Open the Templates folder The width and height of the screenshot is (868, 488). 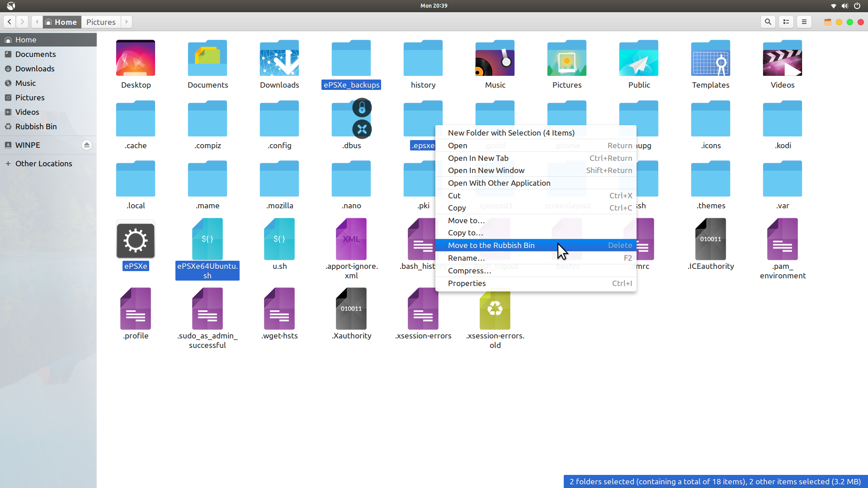[711, 58]
